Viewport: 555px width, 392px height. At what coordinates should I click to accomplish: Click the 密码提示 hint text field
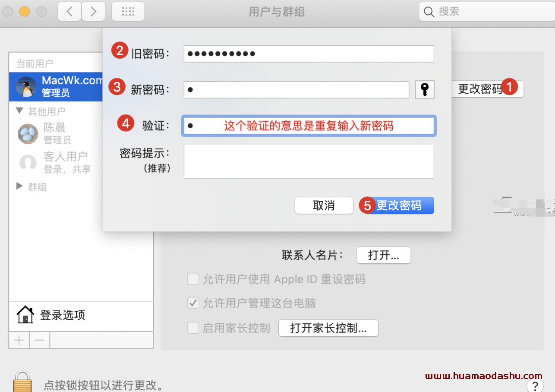click(x=309, y=161)
